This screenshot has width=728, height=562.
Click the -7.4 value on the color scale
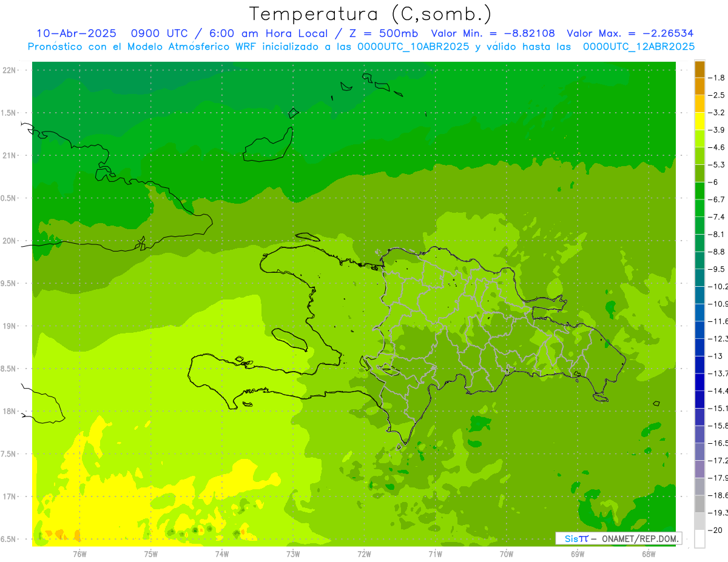[x=716, y=217]
